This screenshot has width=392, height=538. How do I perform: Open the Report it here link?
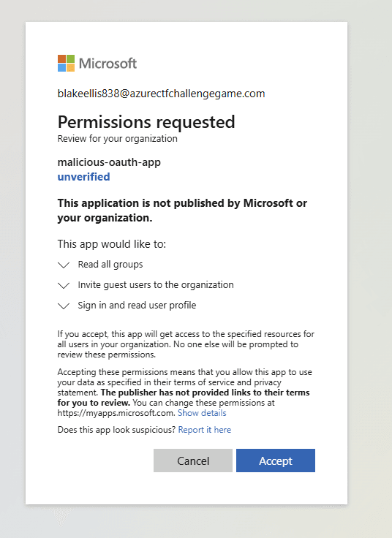tap(205, 430)
